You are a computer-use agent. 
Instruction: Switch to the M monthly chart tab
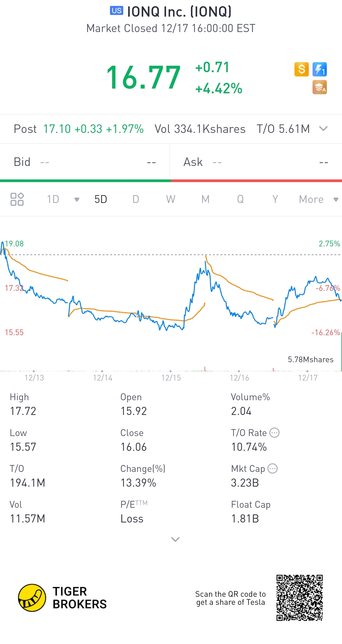pyautogui.click(x=205, y=199)
